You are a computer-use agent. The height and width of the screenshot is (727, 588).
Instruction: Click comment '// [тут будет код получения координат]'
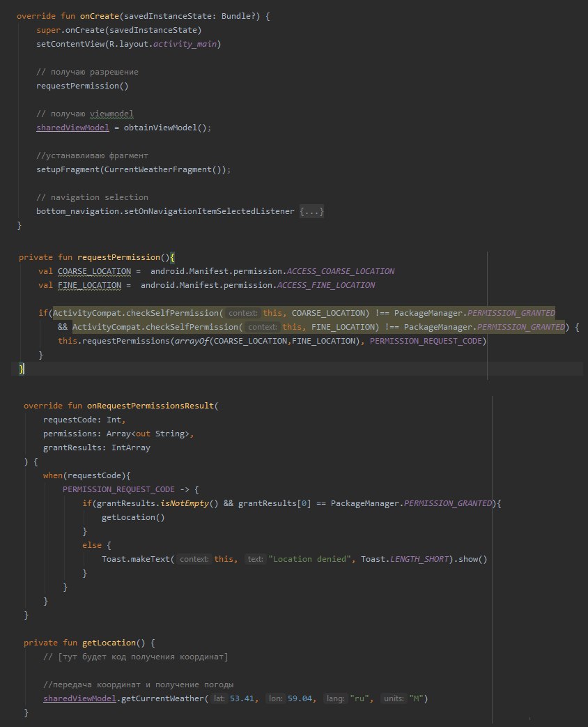click(x=136, y=657)
